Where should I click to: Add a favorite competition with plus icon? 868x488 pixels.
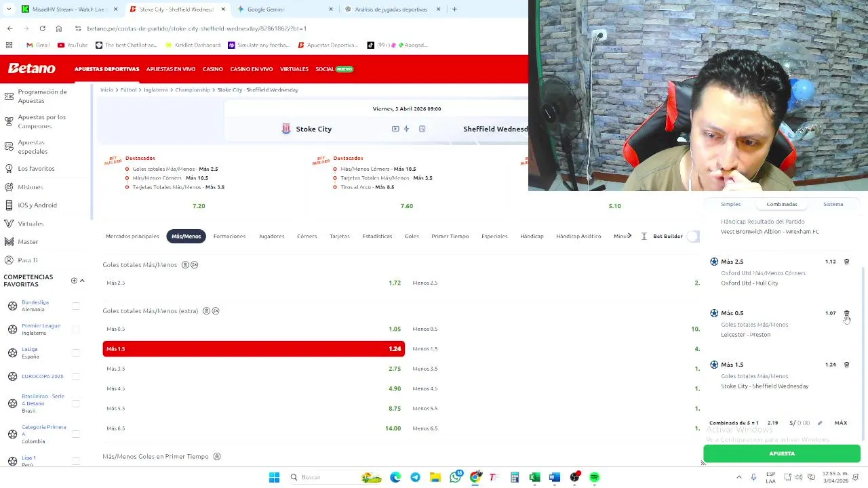[74, 281]
